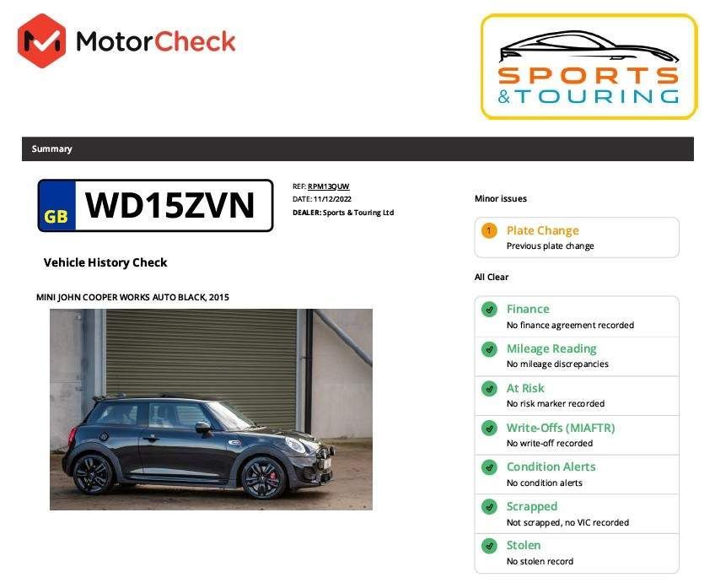Image resolution: width=715 pixels, height=588 pixels.
Task: Click the green Stolen check icon
Action: pos(489,546)
